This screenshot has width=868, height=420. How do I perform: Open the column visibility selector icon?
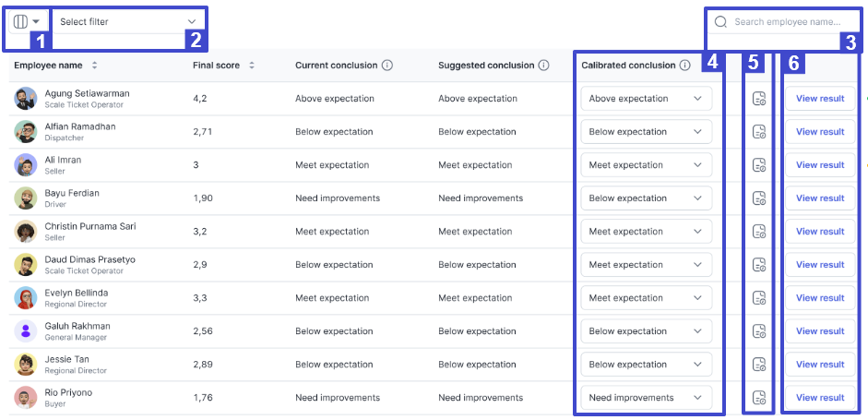click(x=27, y=21)
